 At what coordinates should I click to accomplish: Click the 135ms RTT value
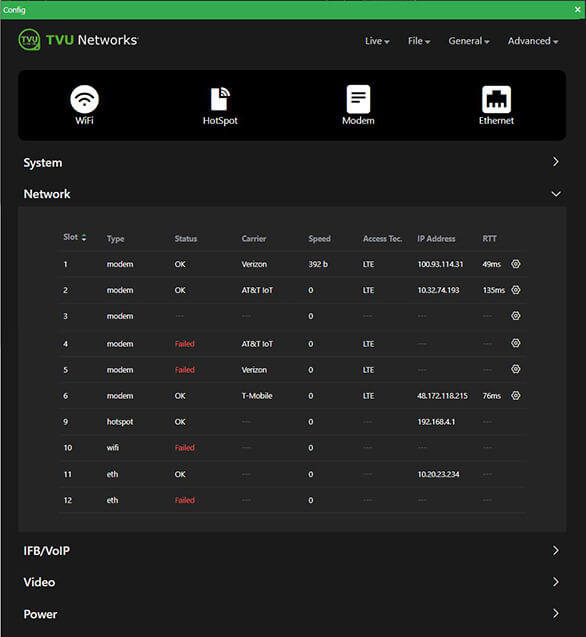pyautogui.click(x=494, y=290)
